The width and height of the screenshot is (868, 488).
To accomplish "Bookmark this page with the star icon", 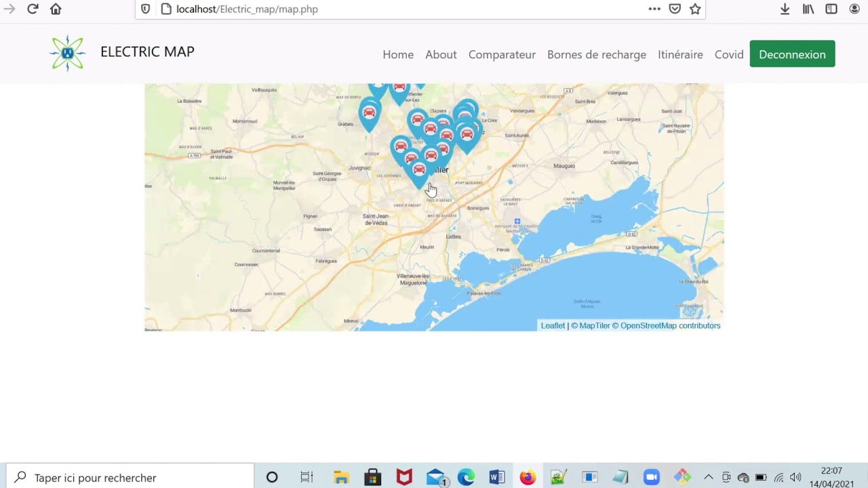I will click(695, 9).
